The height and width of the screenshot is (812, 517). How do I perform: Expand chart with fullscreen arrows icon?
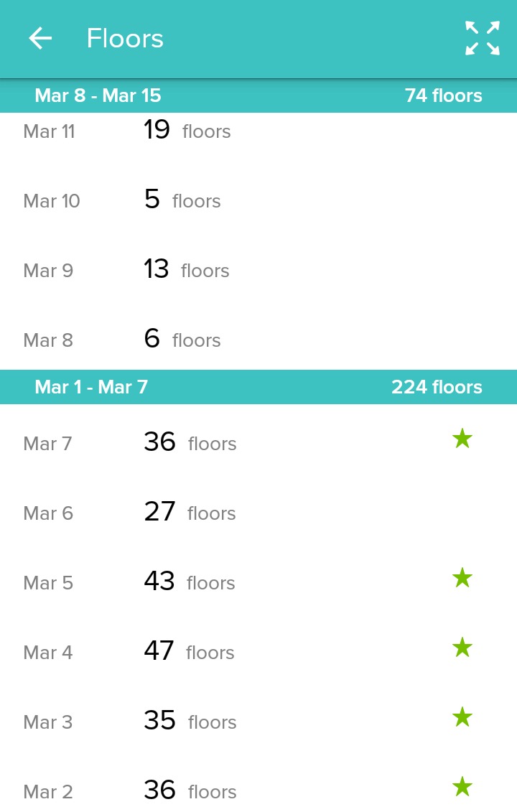482,38
